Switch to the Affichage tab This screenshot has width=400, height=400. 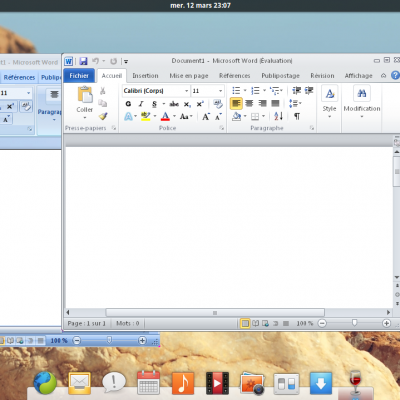(x=358, y=76)
